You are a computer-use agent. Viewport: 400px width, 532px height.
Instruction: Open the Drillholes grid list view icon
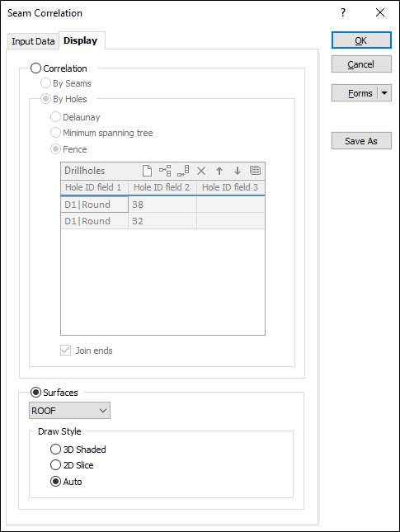pyautogui.click(x=255, y=171)
